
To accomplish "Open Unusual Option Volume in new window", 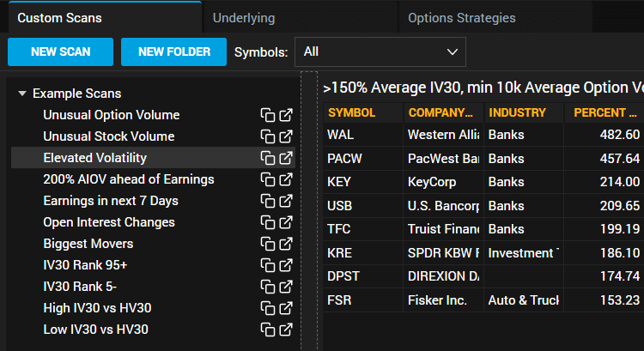I will [x=286, y=115].
